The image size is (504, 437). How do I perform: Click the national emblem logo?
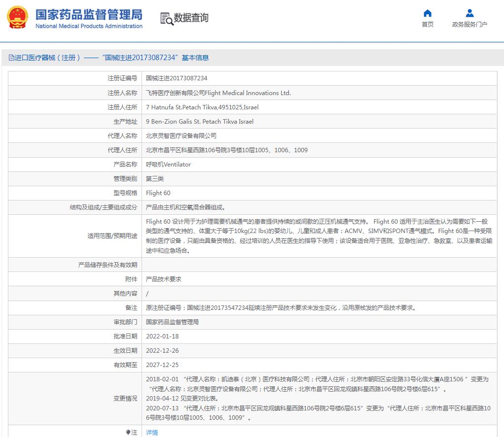pyautogui.click(x=17, y=17)
